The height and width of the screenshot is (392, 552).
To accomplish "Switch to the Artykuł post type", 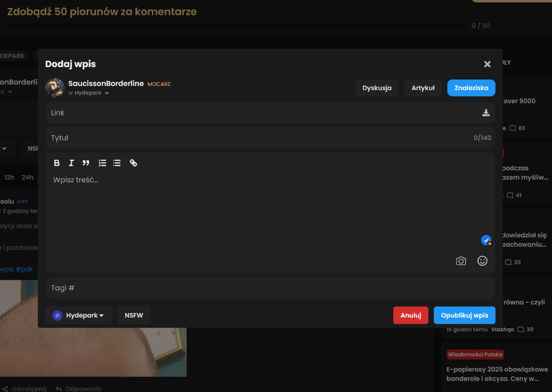I will 423,88.
